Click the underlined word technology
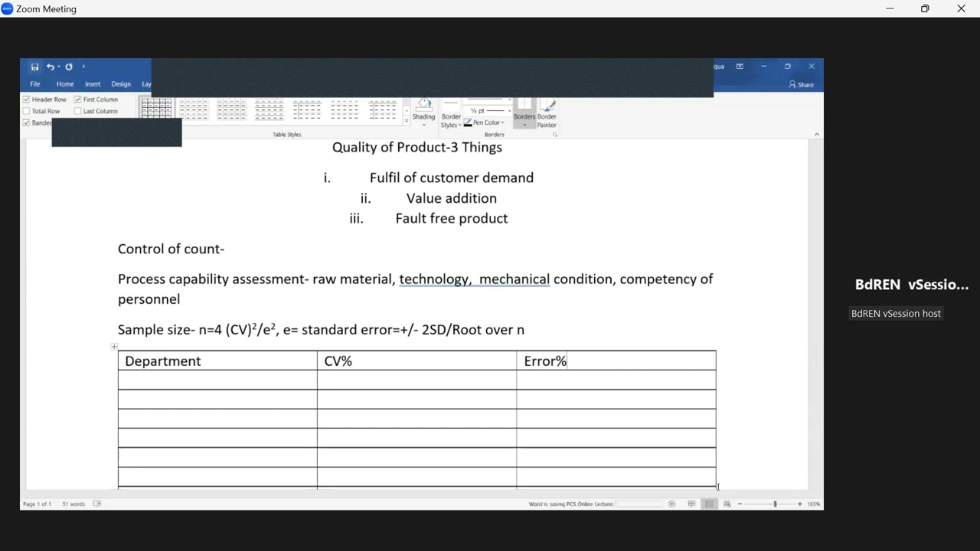Screen dimensions: 980x551 click(434, 279)
